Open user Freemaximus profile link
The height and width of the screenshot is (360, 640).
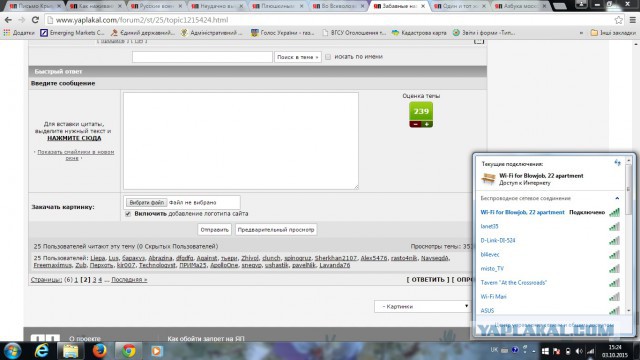[53, 265]
